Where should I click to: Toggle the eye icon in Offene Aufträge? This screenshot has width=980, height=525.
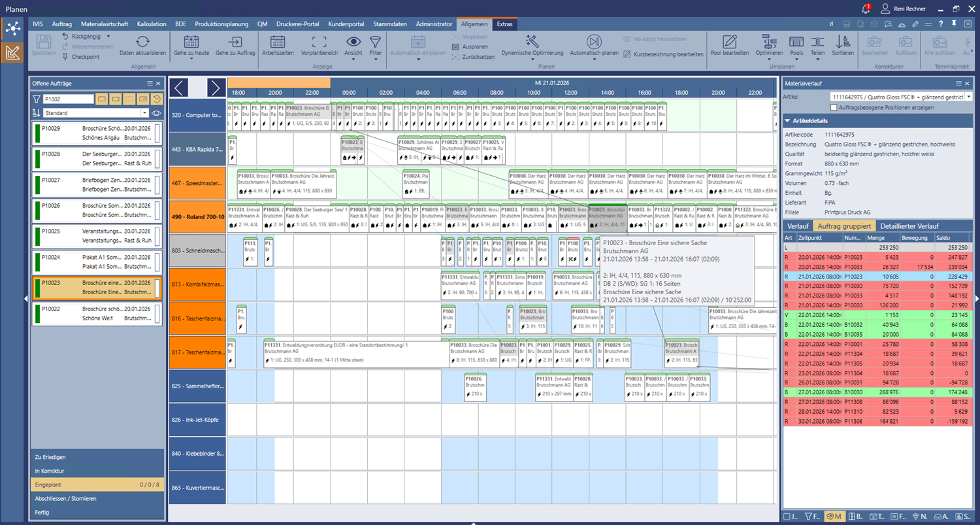coord(157,113)
